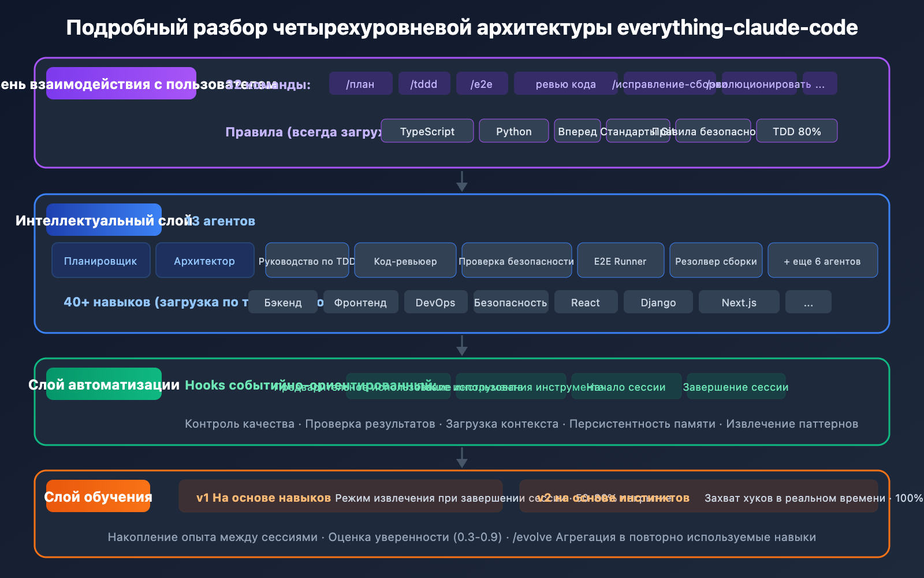Screen dimensions: 924x578
Task: Expand the skills ellipsis chip
Action: (808, 302)
